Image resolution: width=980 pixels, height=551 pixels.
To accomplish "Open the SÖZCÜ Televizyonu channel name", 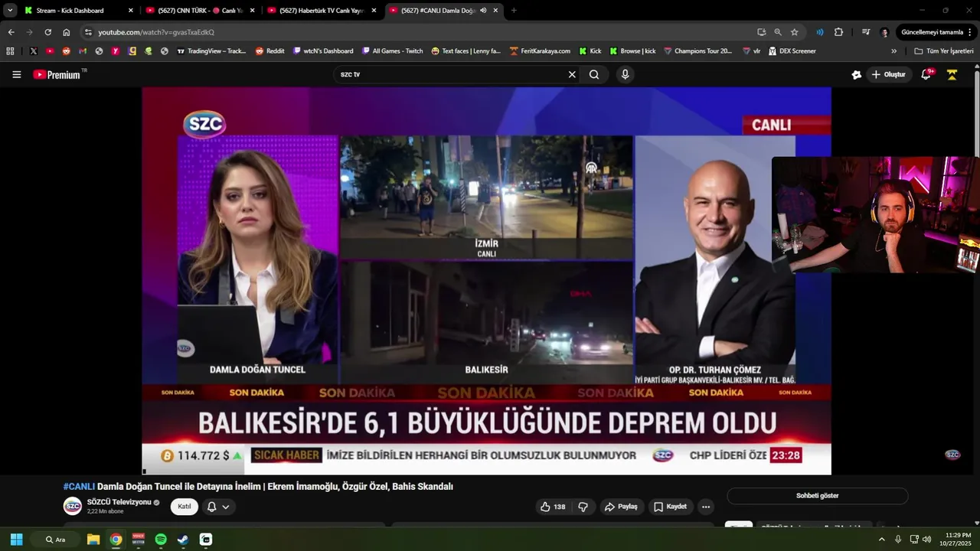I will (x=119, y=502).
